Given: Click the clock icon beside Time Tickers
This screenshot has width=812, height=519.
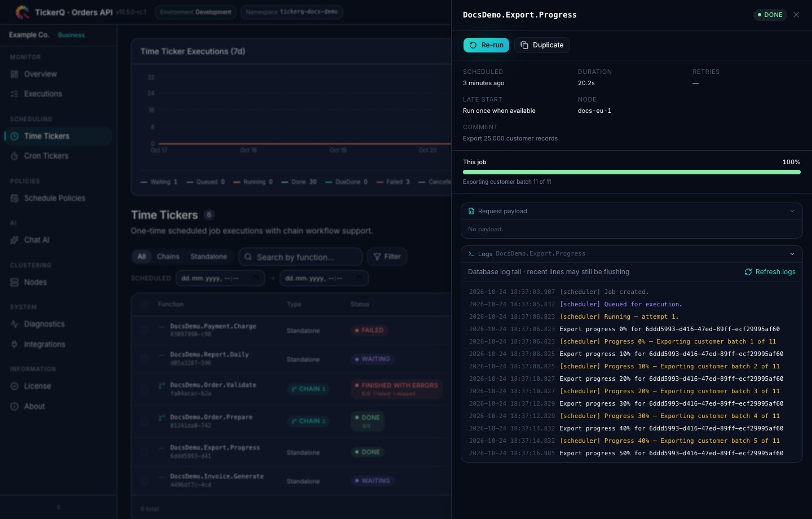Looking at the screenshot, I should pyautogui.click(x=15, y=136).
